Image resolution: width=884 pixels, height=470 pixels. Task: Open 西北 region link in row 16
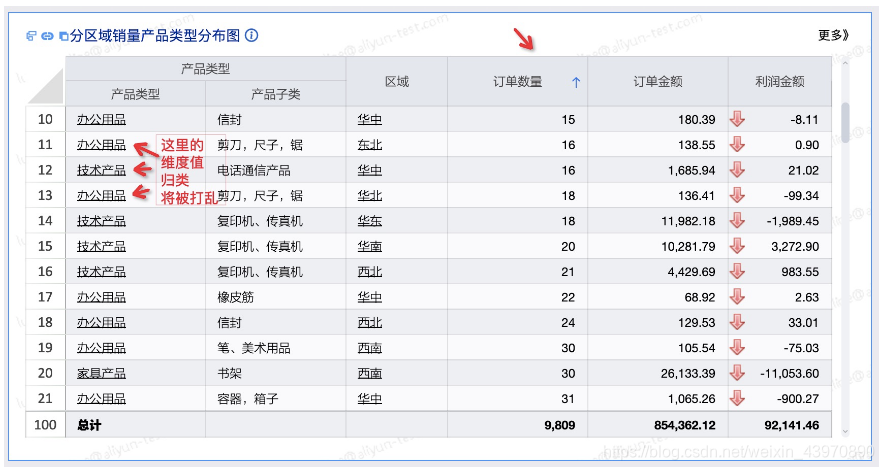370,272
